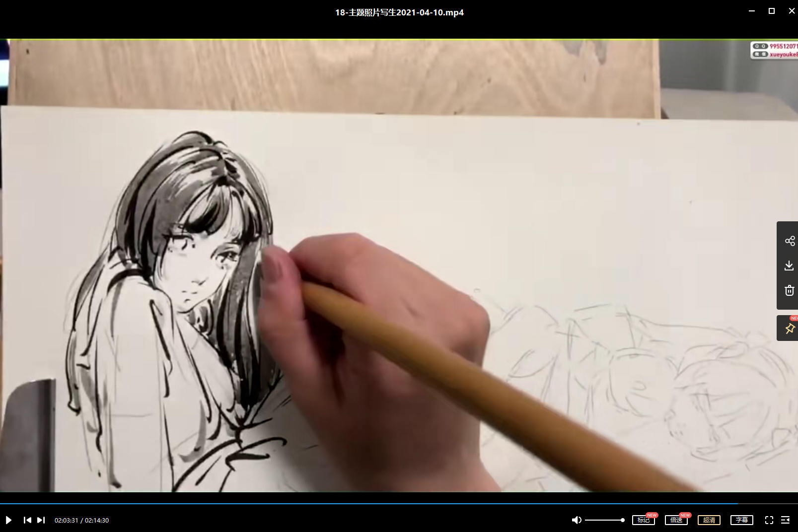Screen dimensions: 798x532
Task: Close the video player window
Action: pyautogui.click(x=791, y=11)
